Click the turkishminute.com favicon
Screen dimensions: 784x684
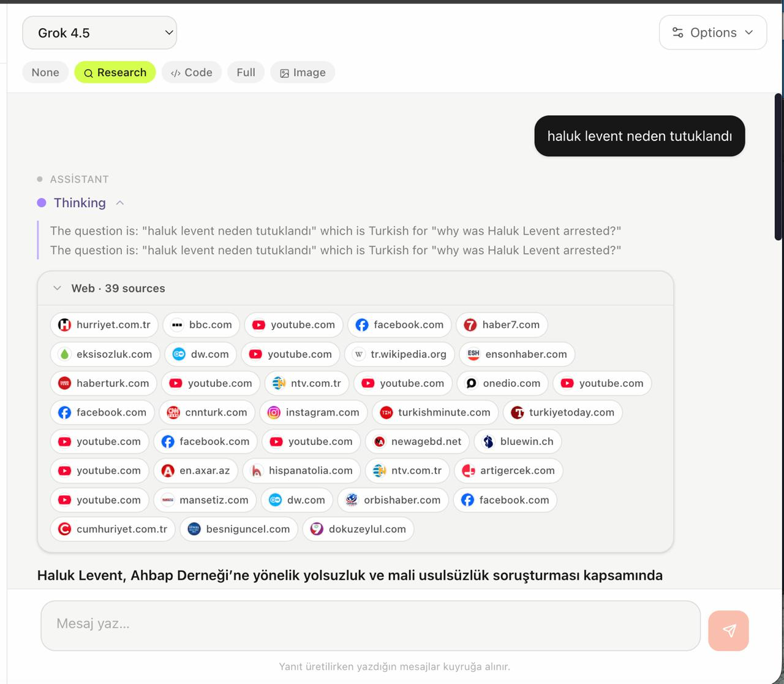(386, 412)
